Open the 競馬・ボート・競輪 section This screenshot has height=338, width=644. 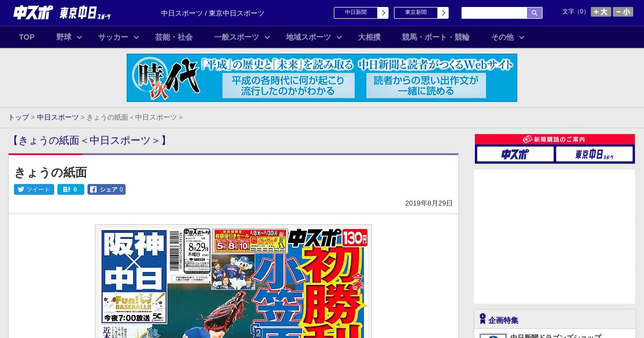point(436,37)
